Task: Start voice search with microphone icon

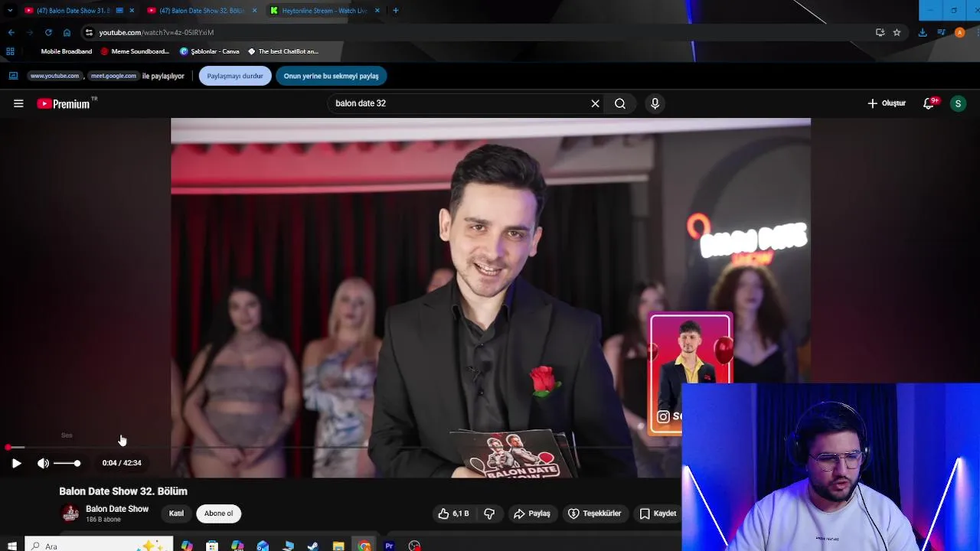Action: click(655, 103)
